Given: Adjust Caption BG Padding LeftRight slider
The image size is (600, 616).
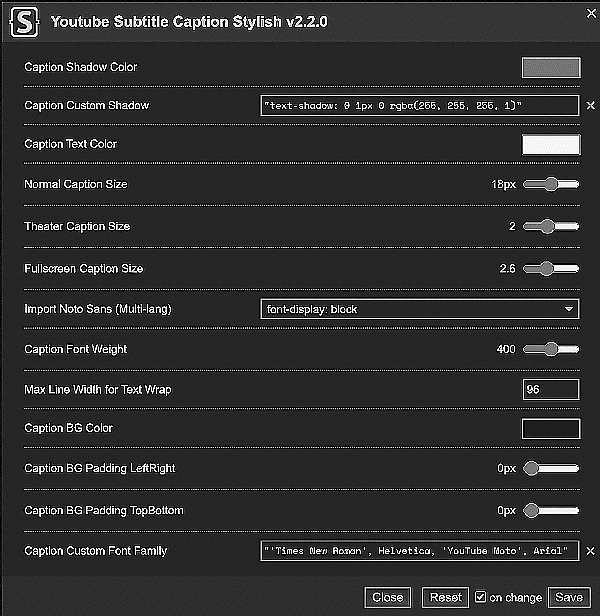Looking at the screenshot, I should pyautogui.click(x=551, y=468).
